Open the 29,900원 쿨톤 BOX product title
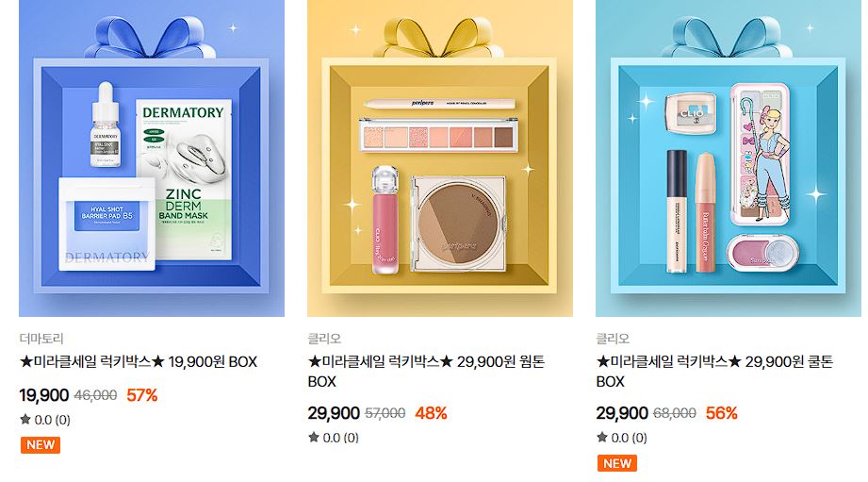 714,372
